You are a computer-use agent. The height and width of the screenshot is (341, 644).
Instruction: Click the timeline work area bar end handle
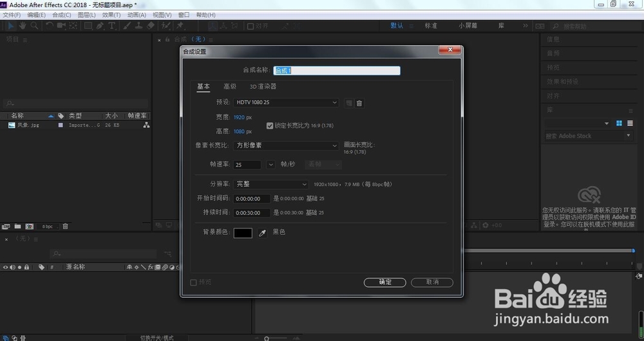pos(633,250)
